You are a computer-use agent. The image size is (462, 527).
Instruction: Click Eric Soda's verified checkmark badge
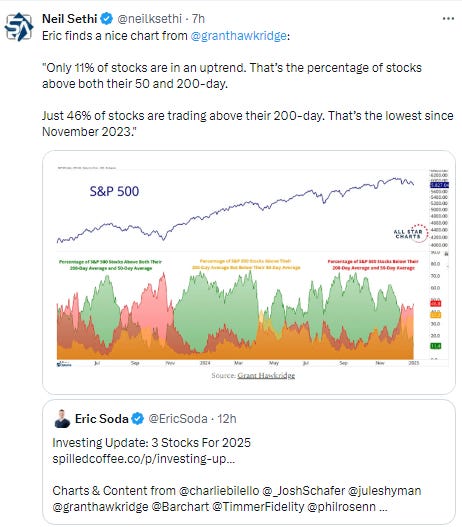[137, 419]
